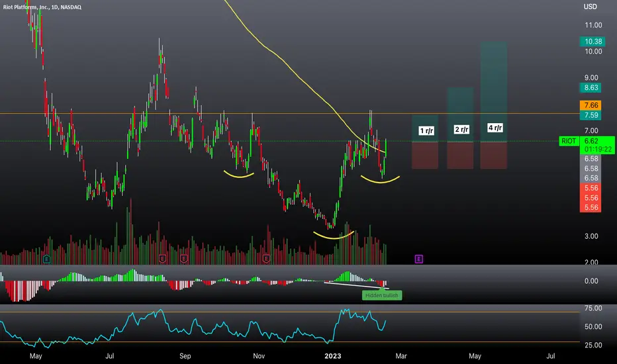Click the orange 7.66 price level label
The image size is (617, 364).
point(591,105)
